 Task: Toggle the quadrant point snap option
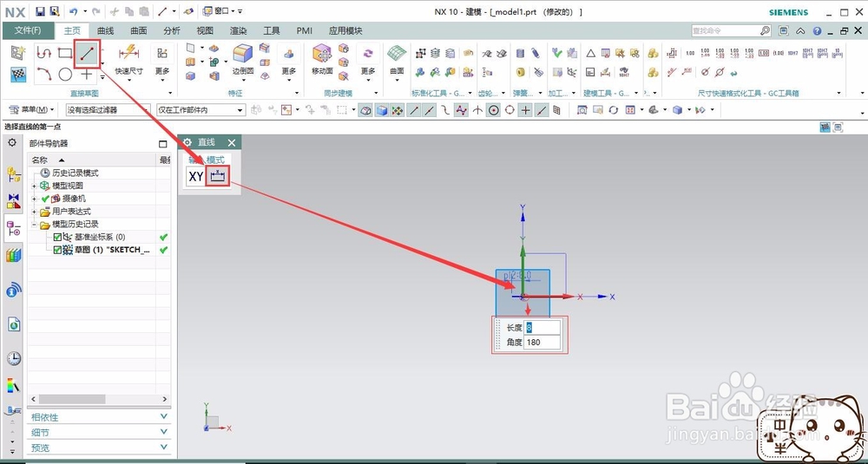pyautogui.click(x=510, y=110)
